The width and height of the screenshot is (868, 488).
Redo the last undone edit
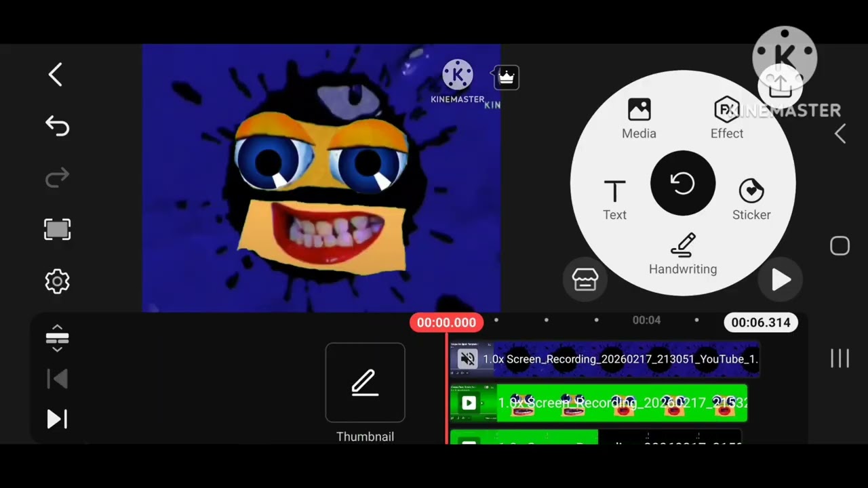(x=57, y=178)
